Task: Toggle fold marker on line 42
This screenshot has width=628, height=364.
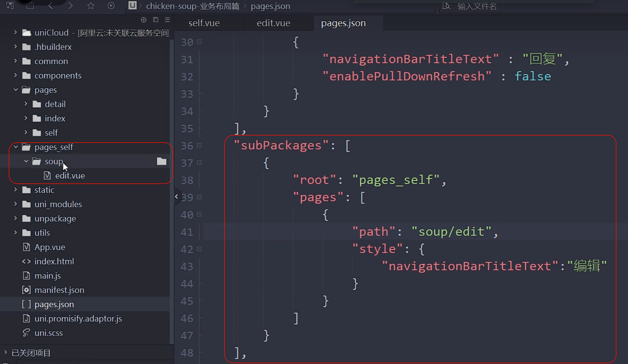Action: [199, 249]
